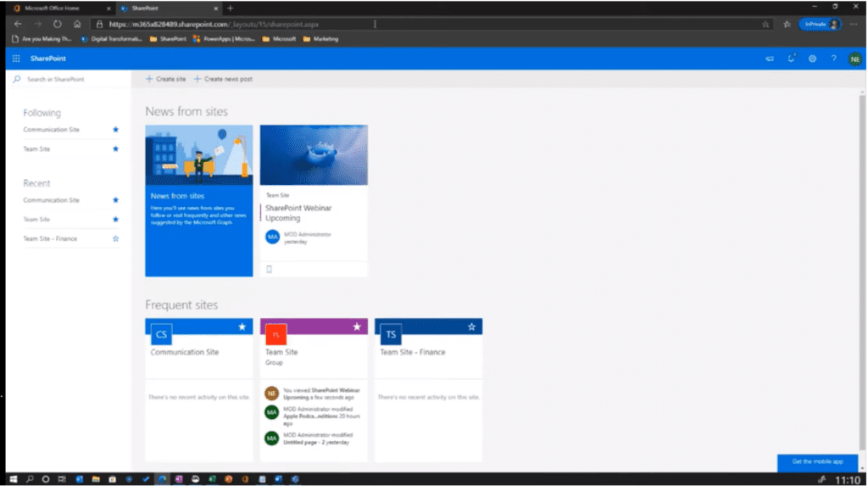
Task: Go to browser home page icon
Action: (x=77, y=24)
